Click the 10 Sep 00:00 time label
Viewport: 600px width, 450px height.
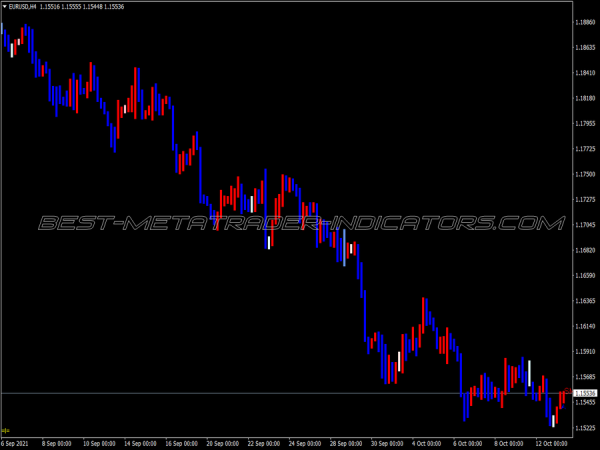(99, 443)
